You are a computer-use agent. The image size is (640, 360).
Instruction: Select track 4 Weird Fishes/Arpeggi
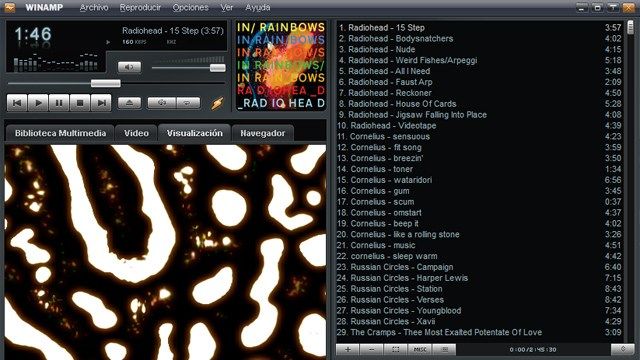point(480,60)
